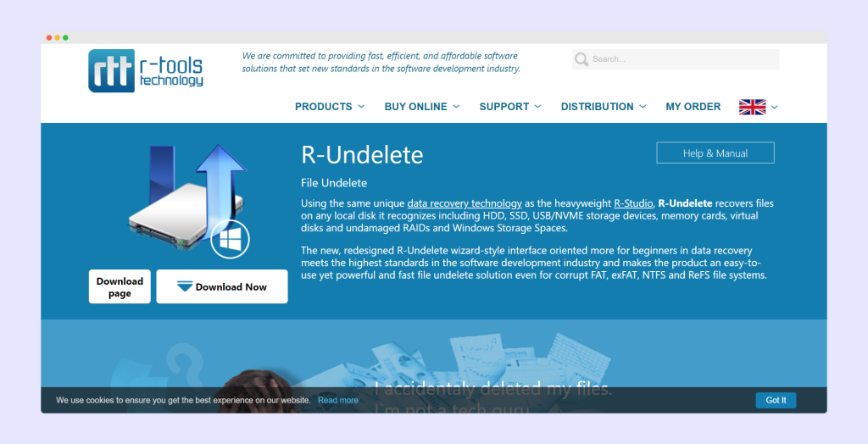Open the language selector chevron
868x444 pixels.
point(775,107)
